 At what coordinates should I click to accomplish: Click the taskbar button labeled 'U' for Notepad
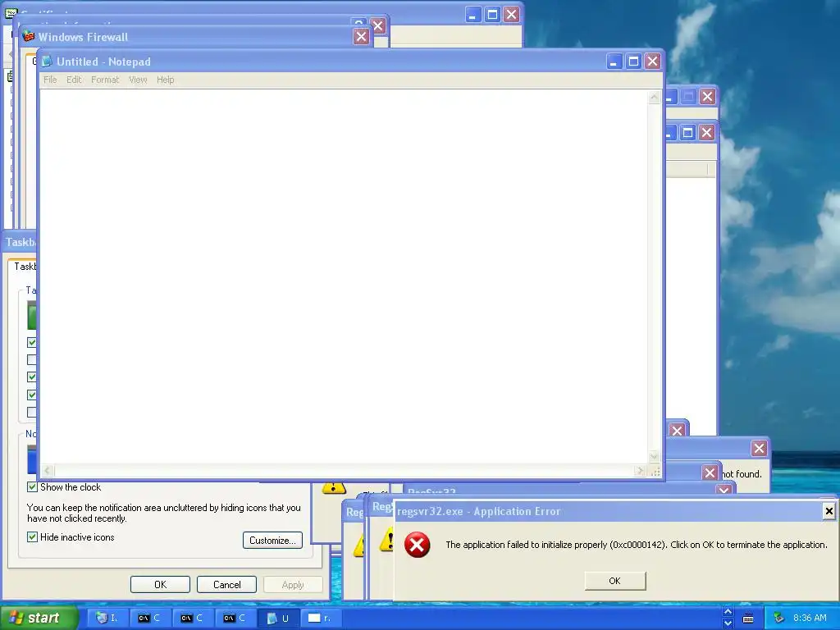click(x=279, y=619)
